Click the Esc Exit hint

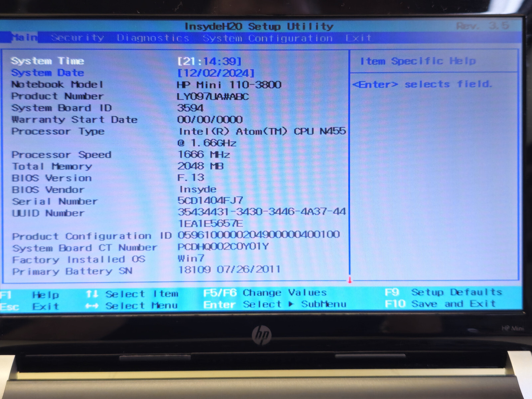[x=30, y=307]
